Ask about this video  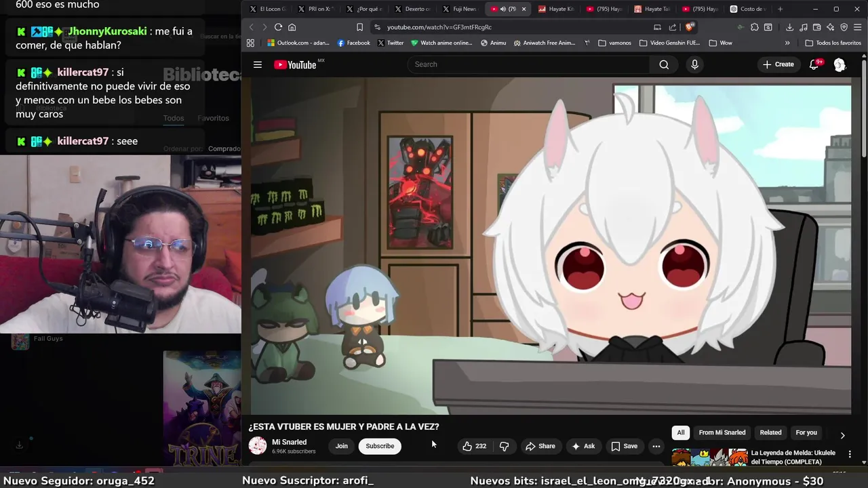point(583,446)
